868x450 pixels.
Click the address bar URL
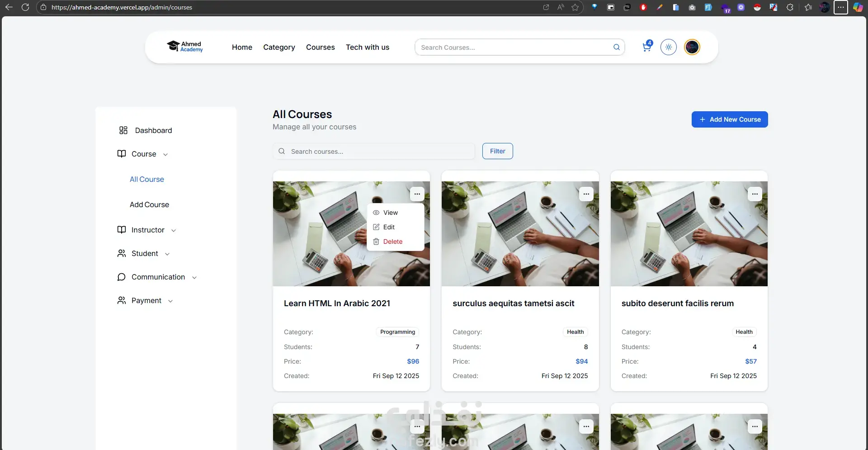(x=122, y=7)
